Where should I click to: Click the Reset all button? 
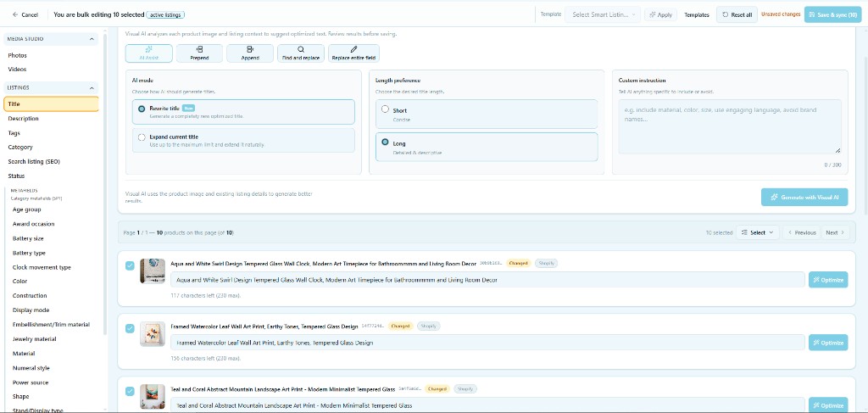(x=737, y=15)
